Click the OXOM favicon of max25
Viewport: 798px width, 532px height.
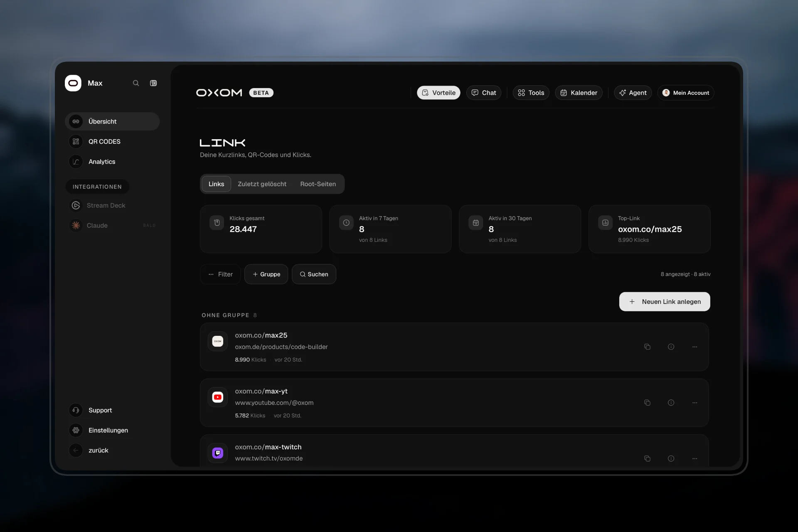pos(218,341)
